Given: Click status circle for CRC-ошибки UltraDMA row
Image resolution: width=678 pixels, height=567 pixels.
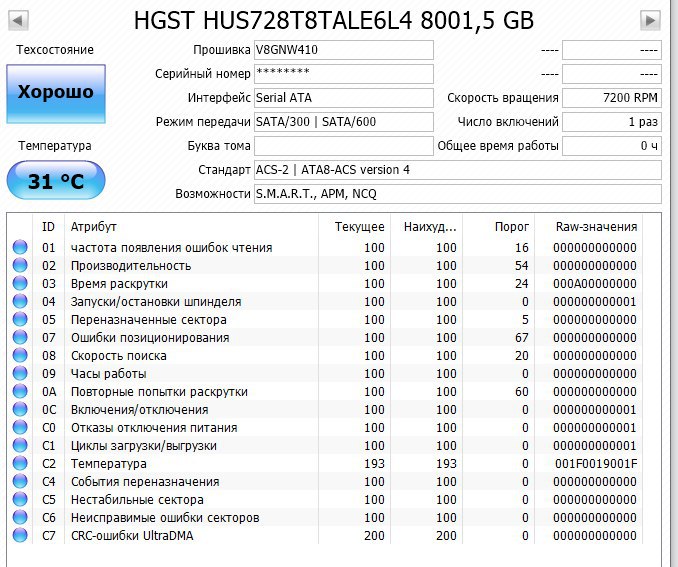Looking at the screenshot, I should click(x=20, y=535).
